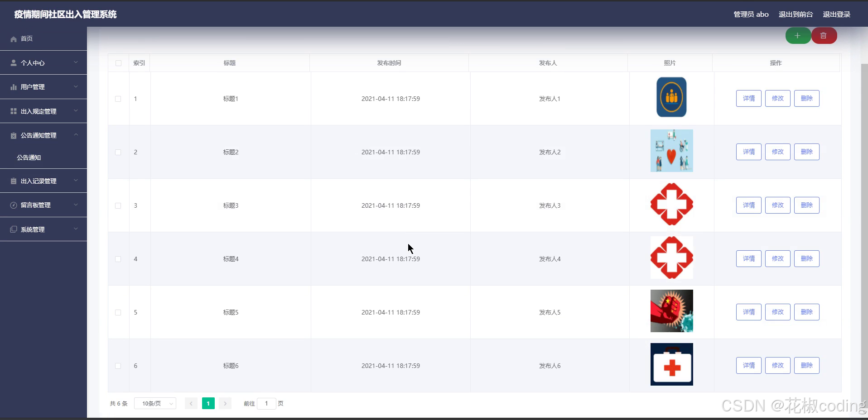Click the compass icon beside 留言板管理
This screenshot has height=420, width=868.
[14, 205]
